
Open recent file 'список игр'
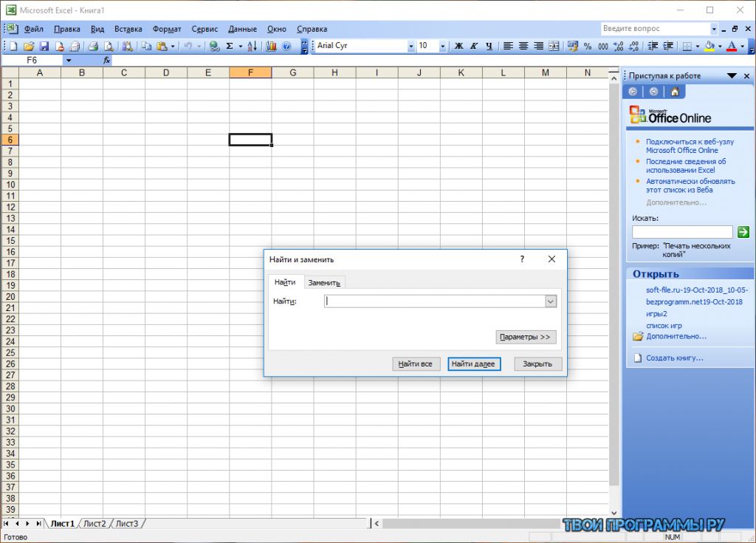[x=664, y=326]
